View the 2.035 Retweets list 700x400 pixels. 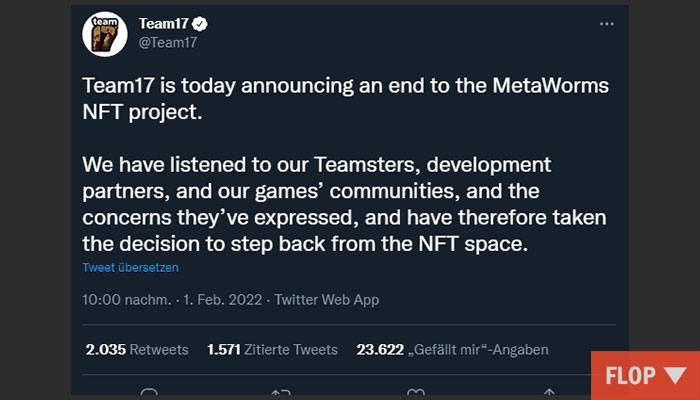(137, 349)
